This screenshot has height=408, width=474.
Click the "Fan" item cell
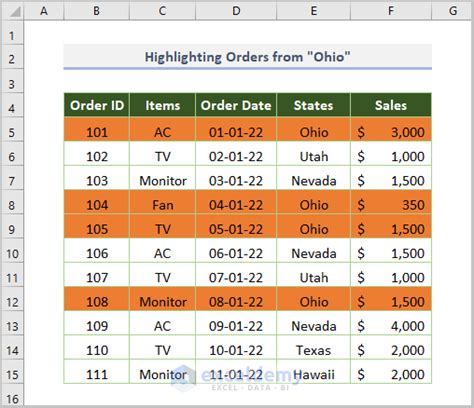point(163,202)
